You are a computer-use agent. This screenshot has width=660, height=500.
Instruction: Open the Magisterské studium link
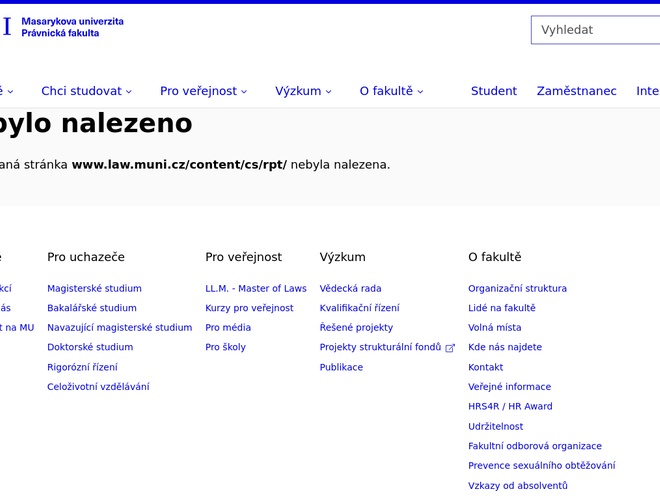click(x=94, y=289)
